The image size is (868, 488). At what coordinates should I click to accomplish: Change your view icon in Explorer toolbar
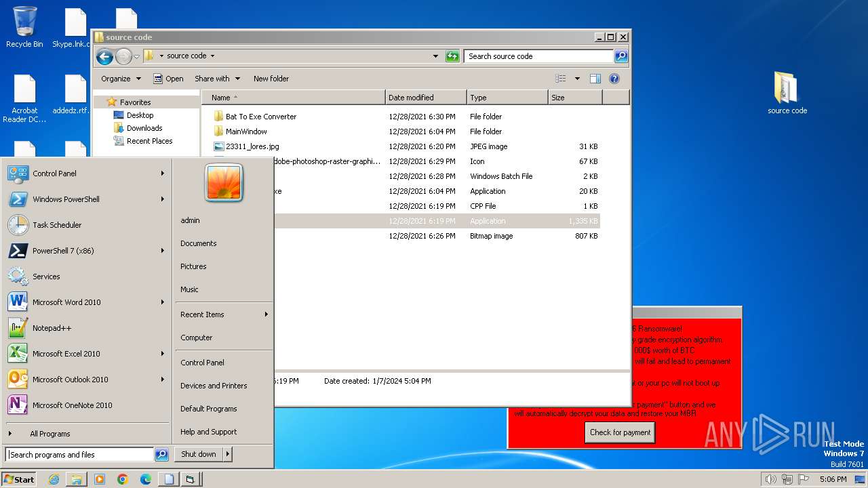pyautogui.click(x=561, y=79)
